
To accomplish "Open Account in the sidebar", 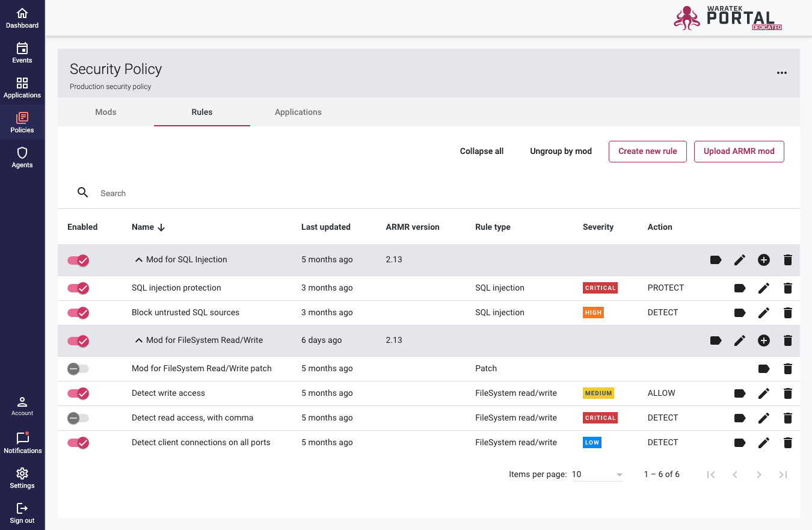I will [x=22, y=406].
